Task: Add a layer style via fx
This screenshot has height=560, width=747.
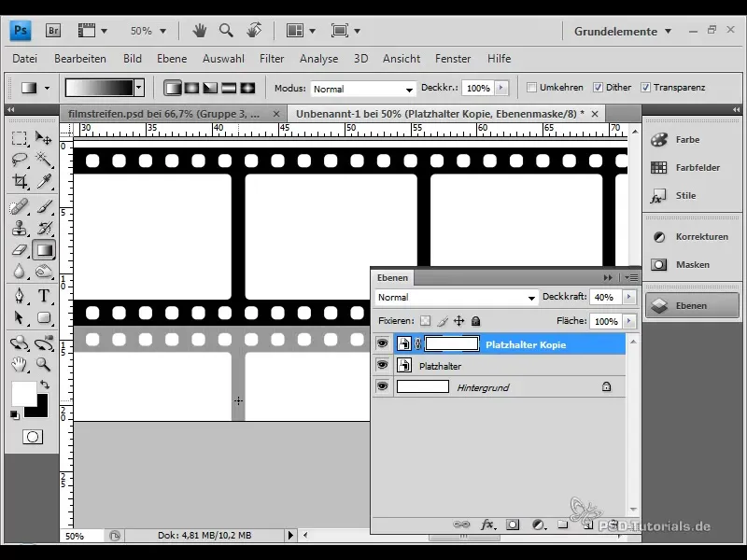Action: 487,525
